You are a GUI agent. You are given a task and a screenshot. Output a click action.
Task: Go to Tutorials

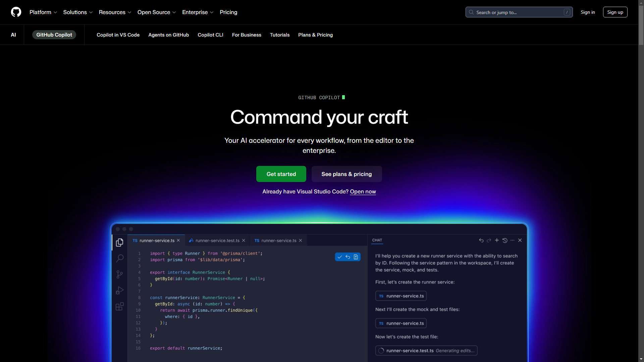point(280,35)
